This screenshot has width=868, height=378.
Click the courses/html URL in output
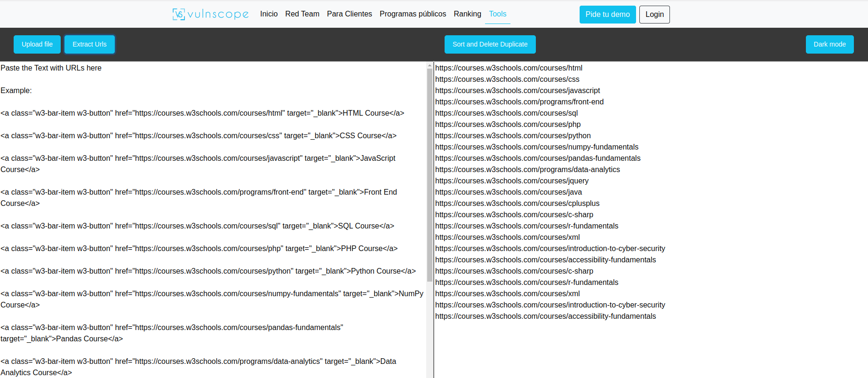[x=509, y=68]
